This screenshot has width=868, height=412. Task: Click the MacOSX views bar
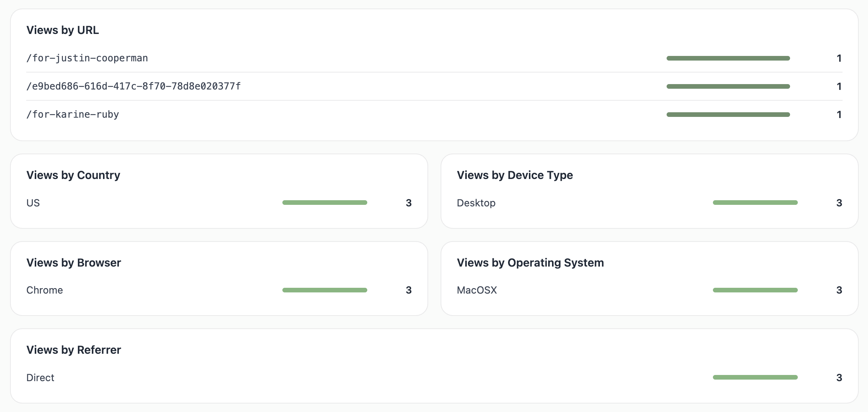[x=755, y=290]
